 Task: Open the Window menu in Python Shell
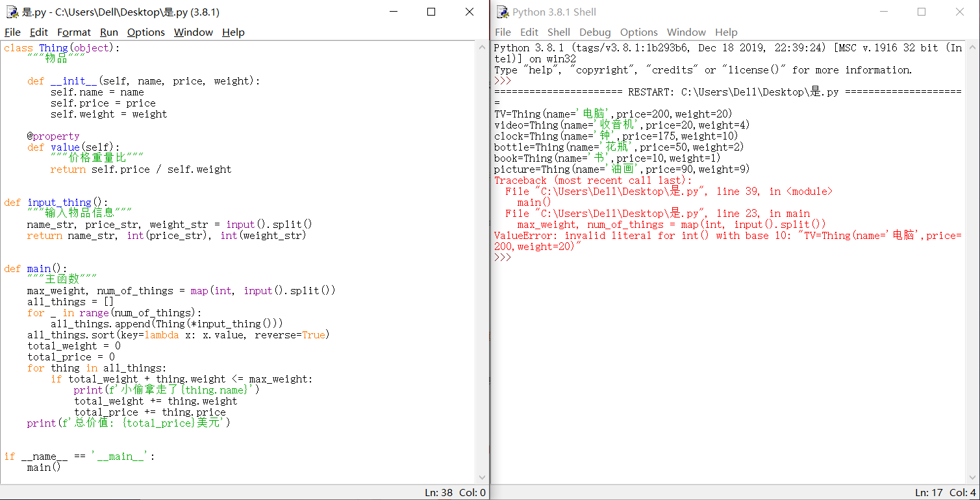coord(686,32)
